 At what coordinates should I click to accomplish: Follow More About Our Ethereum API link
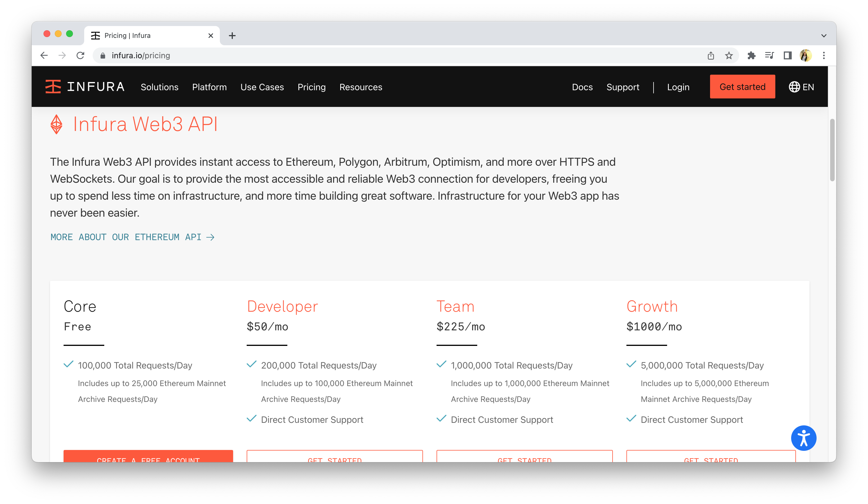tap(132, 237)
